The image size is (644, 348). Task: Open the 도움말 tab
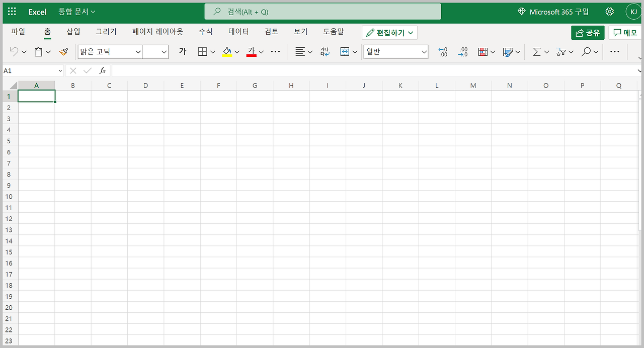point(334,32)
